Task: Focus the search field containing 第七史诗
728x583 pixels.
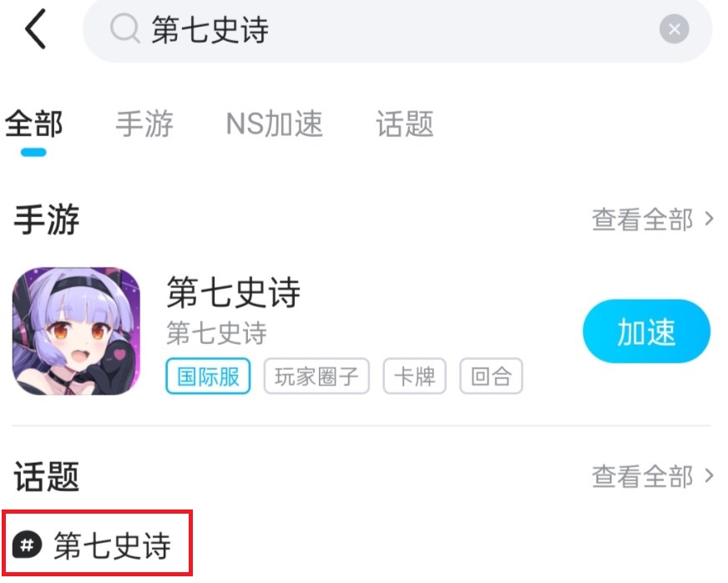Action: coord(397,30)
